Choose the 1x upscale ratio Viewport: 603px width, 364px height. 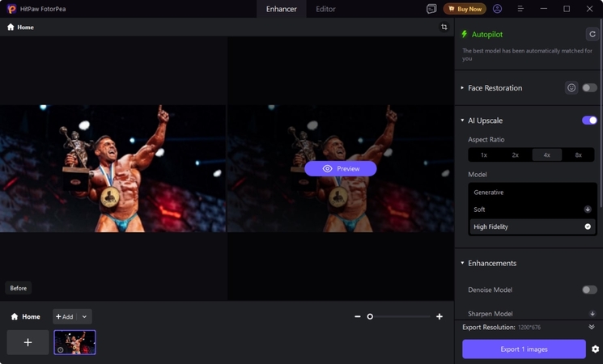point(484,154)
